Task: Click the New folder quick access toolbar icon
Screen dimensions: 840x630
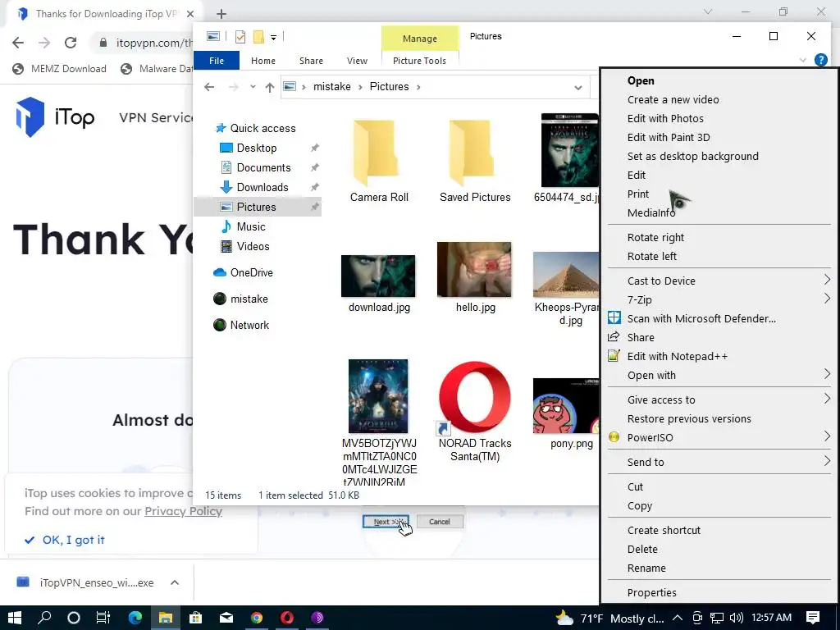Action: click(258, 36)
